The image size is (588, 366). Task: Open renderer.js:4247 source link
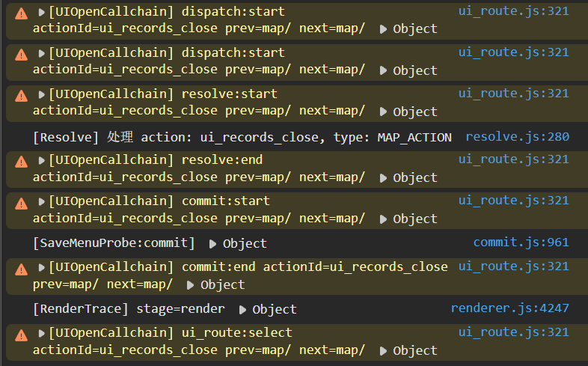(x=510, y=308)
